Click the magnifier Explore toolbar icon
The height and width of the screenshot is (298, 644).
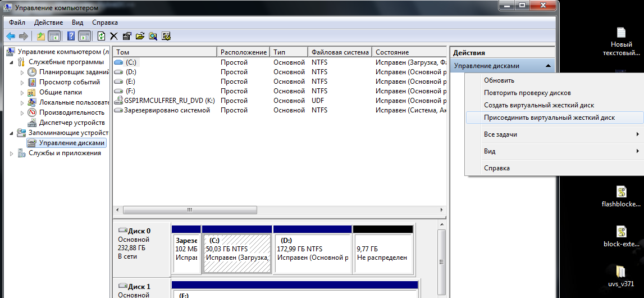tap(153, 36)
